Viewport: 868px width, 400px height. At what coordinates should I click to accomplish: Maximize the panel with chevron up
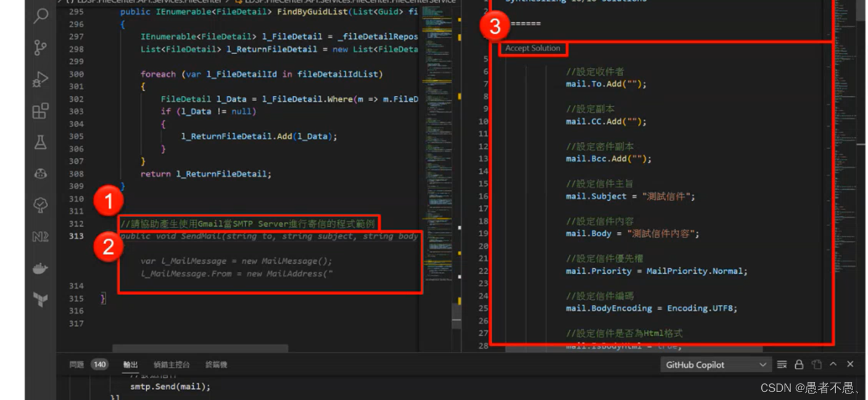(x=833, y=364)
